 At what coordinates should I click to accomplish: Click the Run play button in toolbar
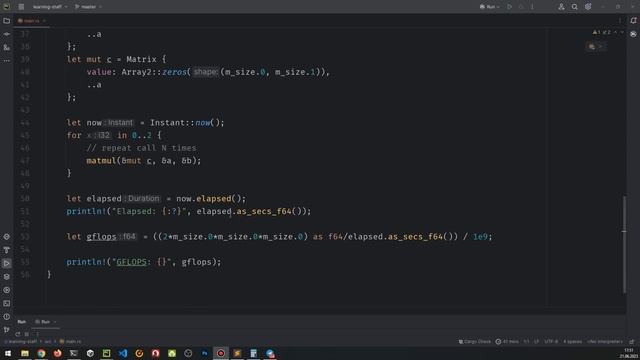pos(509,7)
